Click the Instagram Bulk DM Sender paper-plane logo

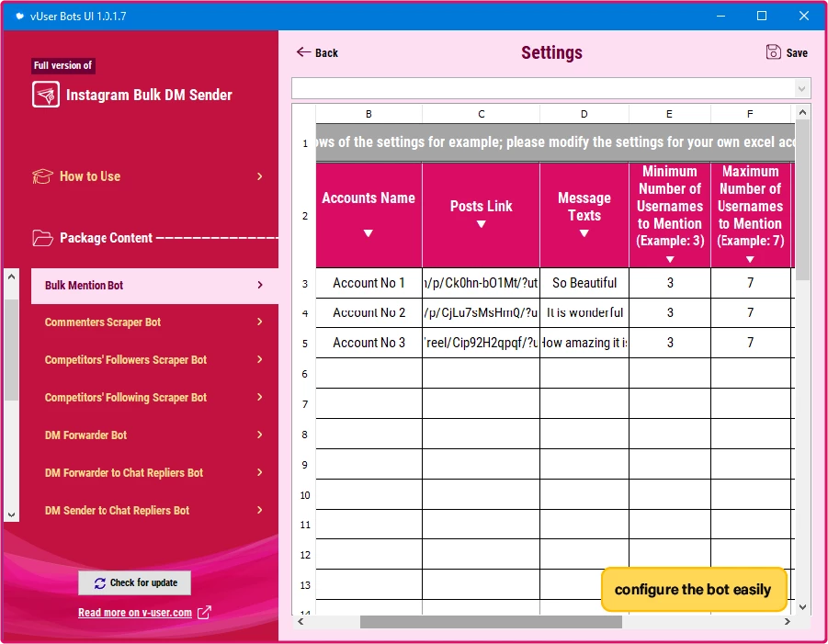(45, 95)
